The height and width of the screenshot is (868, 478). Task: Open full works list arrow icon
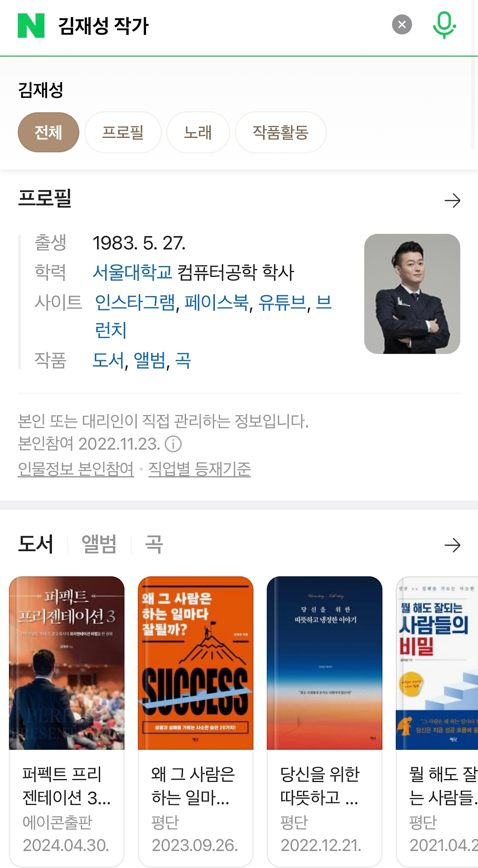click(x=452, y=545)
